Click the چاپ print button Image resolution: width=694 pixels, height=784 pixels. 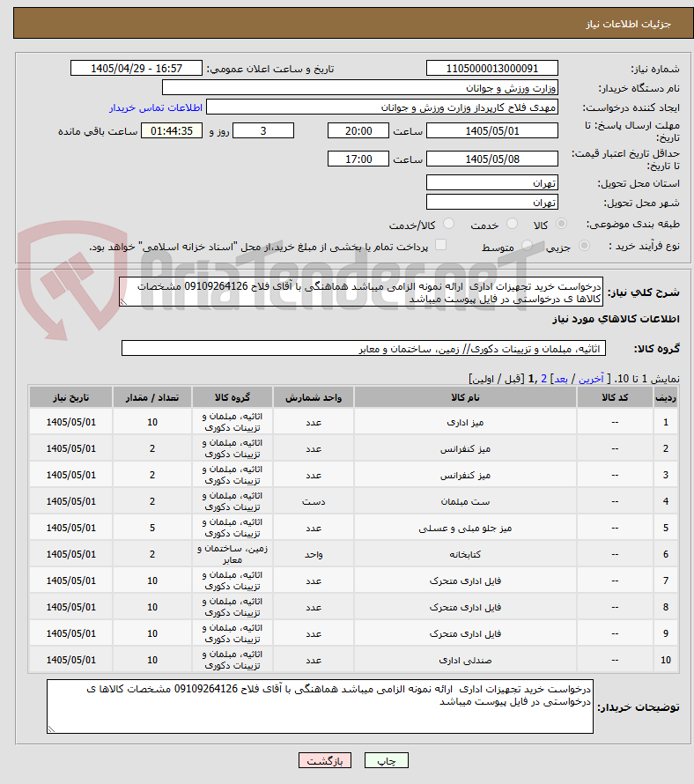click(387, 760)
